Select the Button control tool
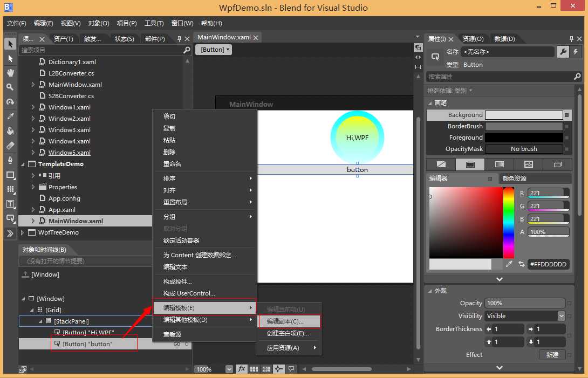Screen dimensions: 588x378 [10, 218]
